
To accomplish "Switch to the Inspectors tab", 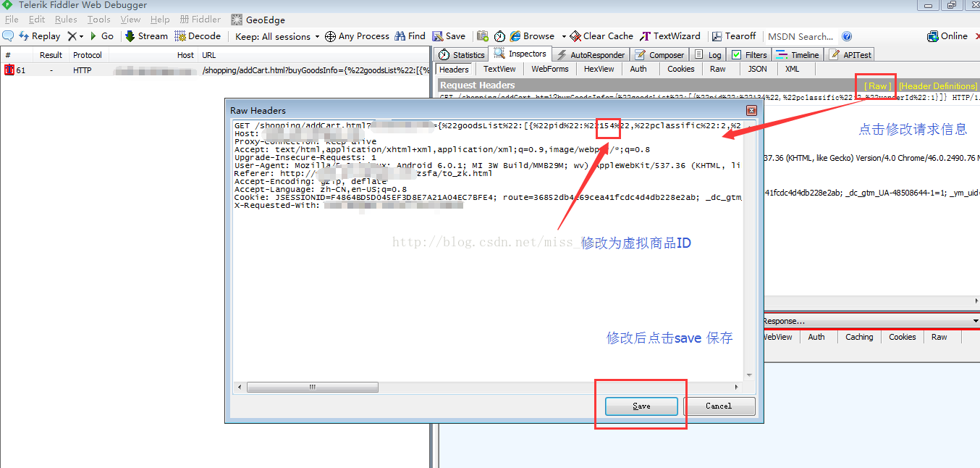I will pyautogui.click(x=520, y=54).
